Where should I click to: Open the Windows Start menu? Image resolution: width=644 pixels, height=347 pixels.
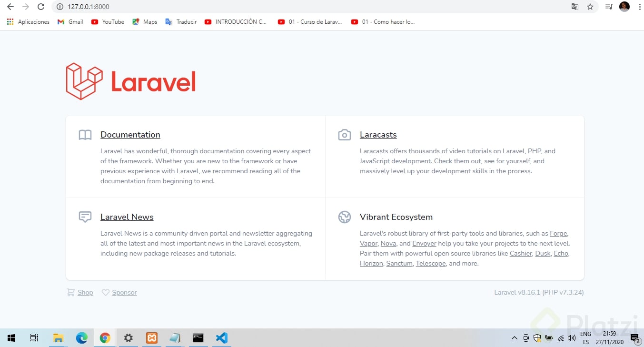click(11, 338)
